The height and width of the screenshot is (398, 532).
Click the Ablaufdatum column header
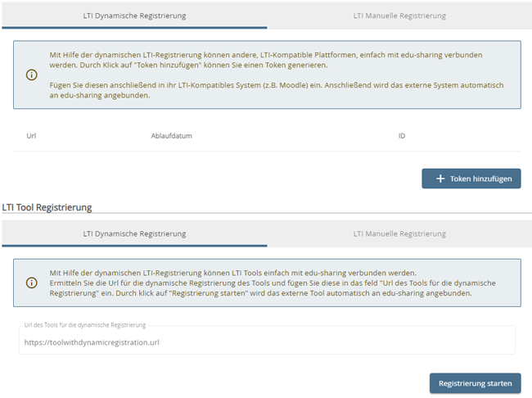pos(171,136)
